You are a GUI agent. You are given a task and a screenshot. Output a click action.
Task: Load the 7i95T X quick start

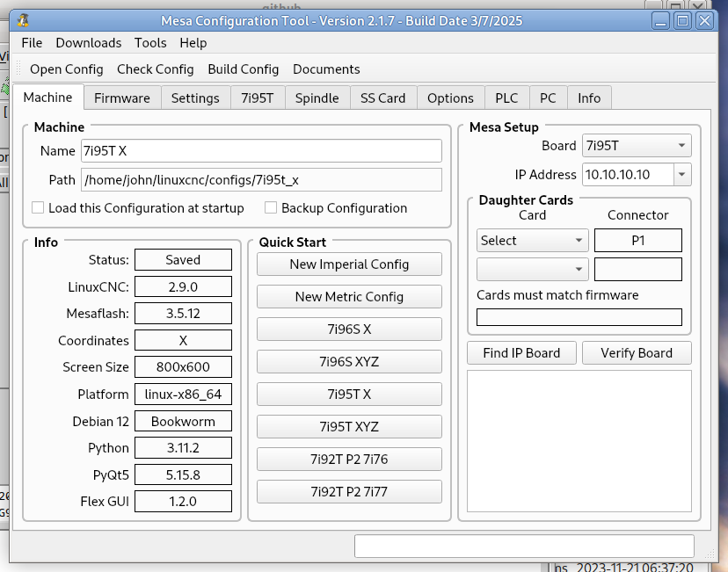[x=349, y=394]
